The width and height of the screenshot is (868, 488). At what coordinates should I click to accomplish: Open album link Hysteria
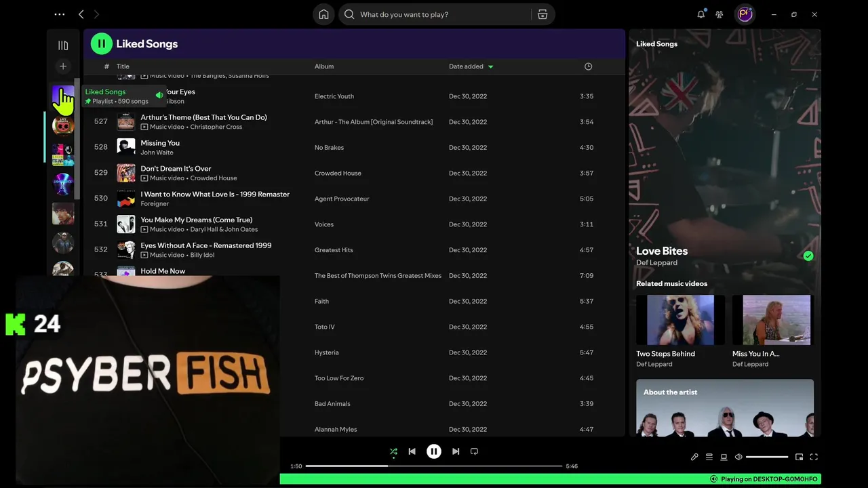[327, 353]
